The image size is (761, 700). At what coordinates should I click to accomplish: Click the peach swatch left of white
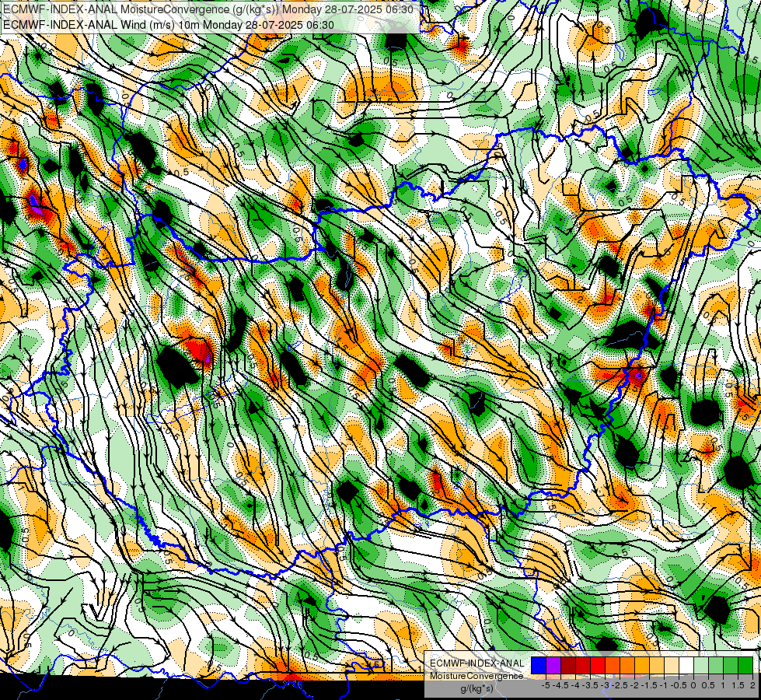pos(672,666)
